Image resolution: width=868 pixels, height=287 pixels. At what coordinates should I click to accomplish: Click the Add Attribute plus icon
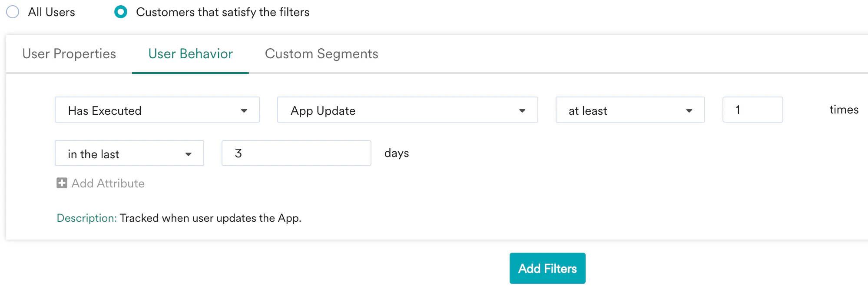point(62,183)
